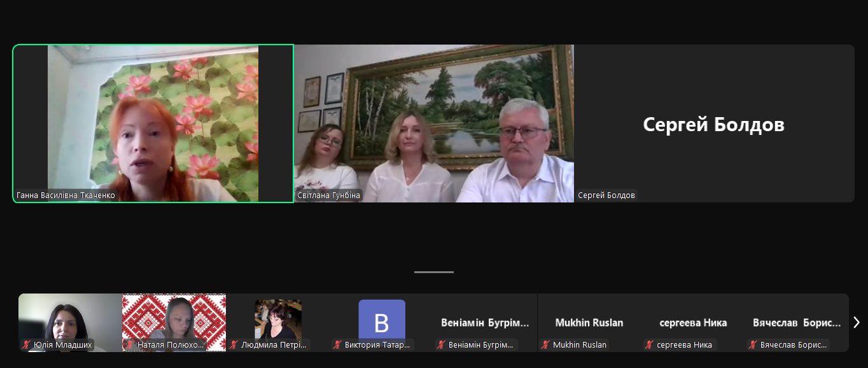Click muted mic icon beside Вячеслав Борис label
868x368 pixels.
[753, 345]
